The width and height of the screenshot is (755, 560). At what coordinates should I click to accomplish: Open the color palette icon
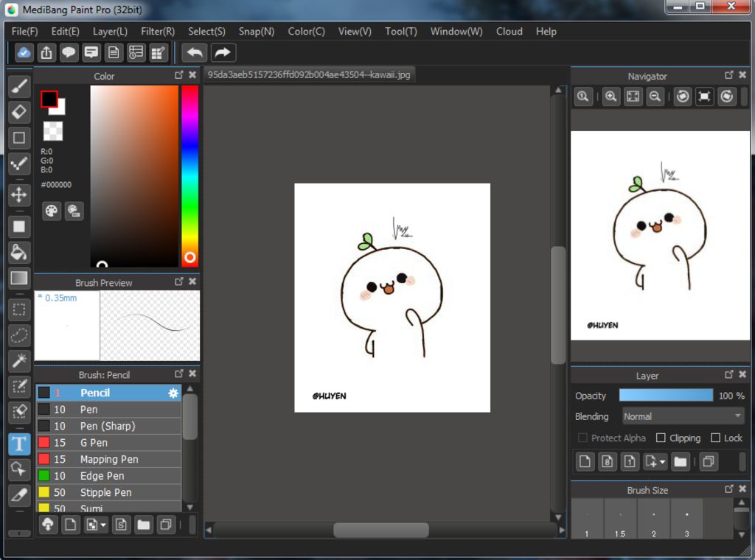(x=52, y=211)
